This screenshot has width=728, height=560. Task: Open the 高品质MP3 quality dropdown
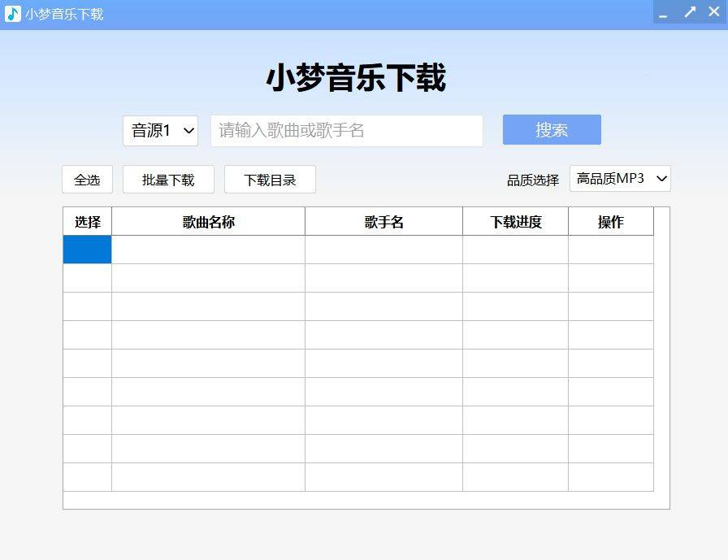620,179
